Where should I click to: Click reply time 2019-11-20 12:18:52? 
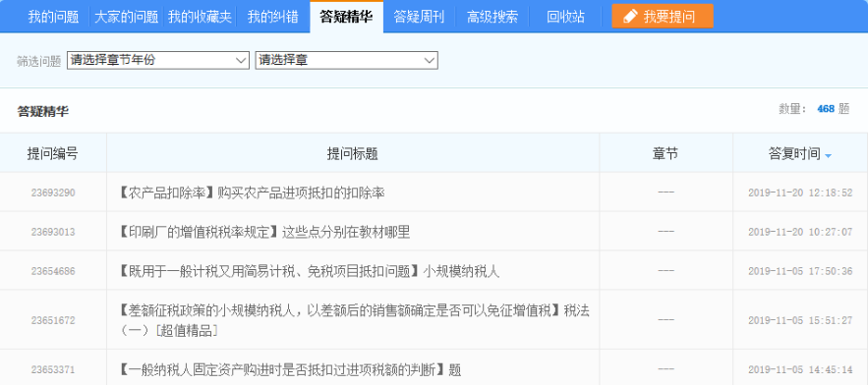(800, 193)
